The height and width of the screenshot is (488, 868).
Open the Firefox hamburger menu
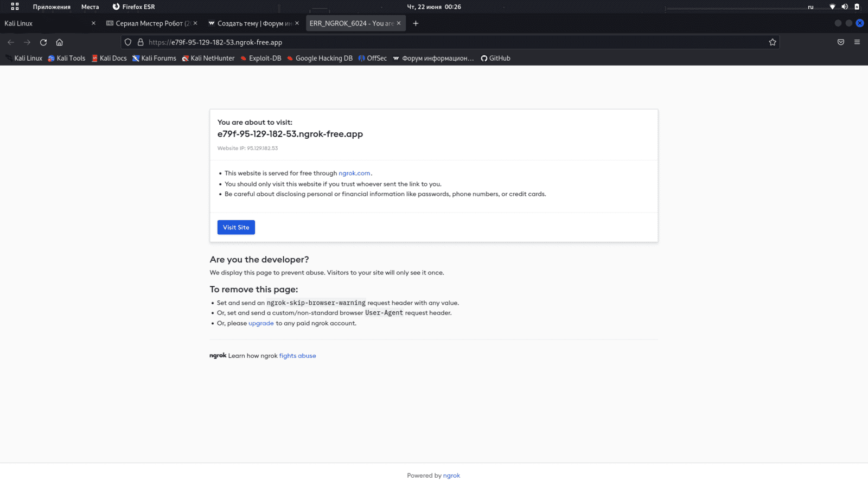(857, 42)
